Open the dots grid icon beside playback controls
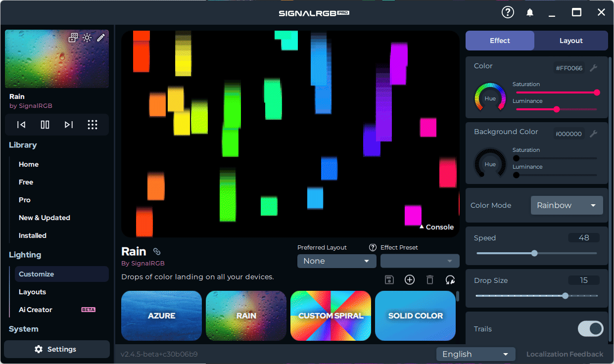Viewport: 614px width, 364px height. [93, 125]
